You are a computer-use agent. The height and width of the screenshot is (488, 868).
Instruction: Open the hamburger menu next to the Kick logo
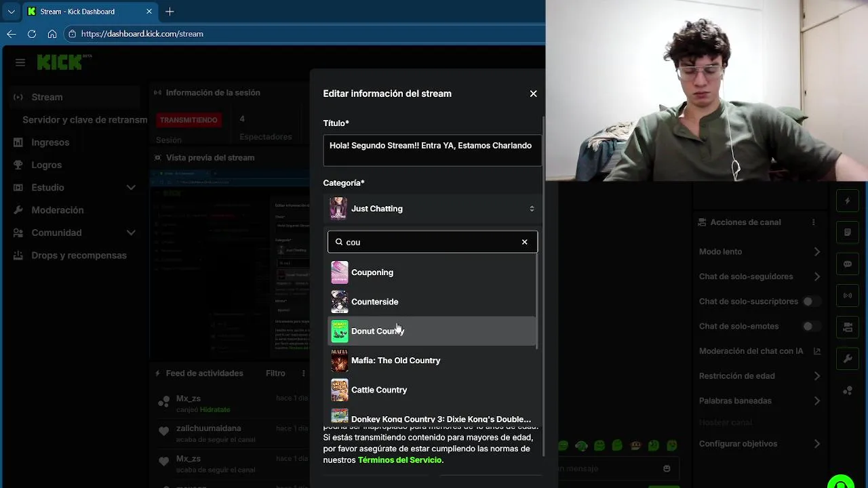click(x=20, y=62)
